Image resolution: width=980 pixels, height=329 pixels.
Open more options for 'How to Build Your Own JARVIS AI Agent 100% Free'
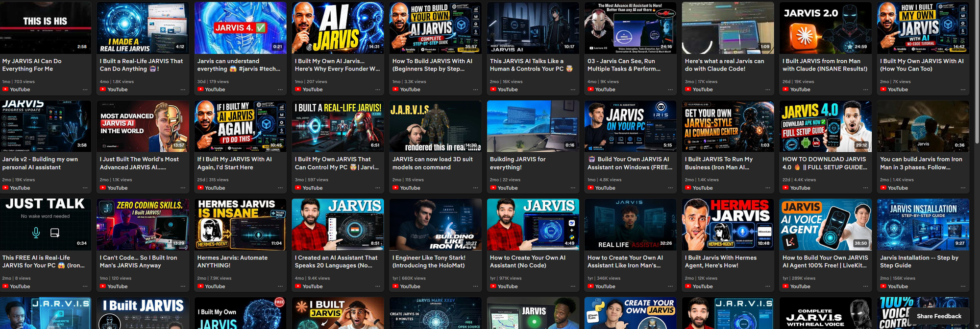(x=865, y=286)
